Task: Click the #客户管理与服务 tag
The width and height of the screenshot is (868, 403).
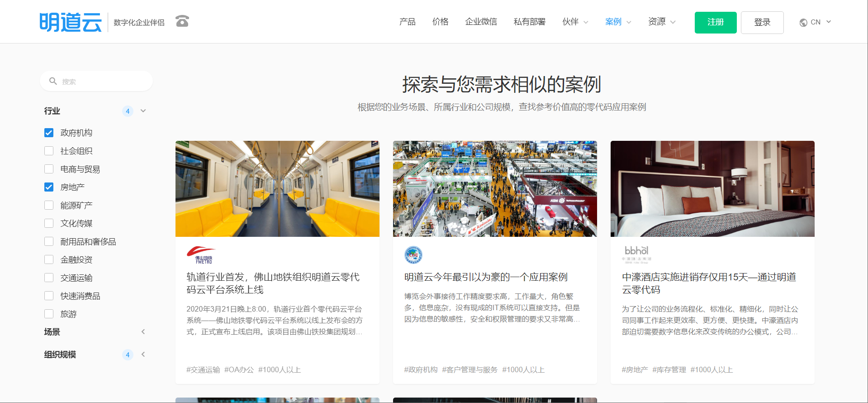Action: tap(470, 370)
